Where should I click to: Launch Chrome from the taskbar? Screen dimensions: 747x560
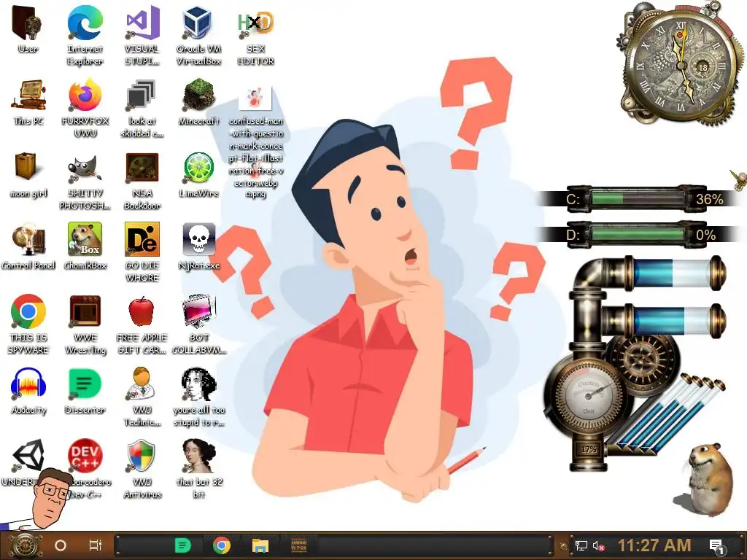pyautogui.click(x=222, y=545)
